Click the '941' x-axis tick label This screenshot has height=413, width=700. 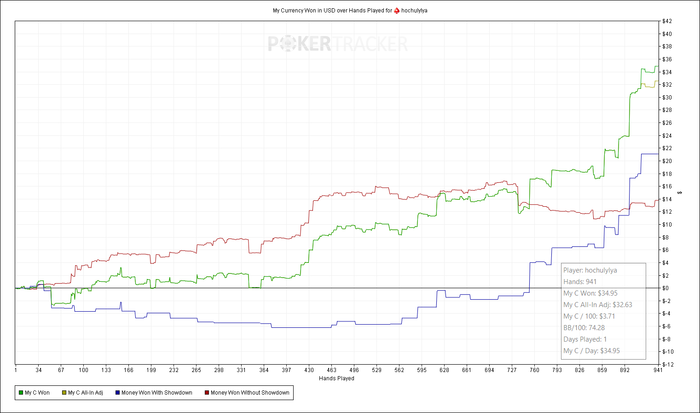click(x=658, y=370)
